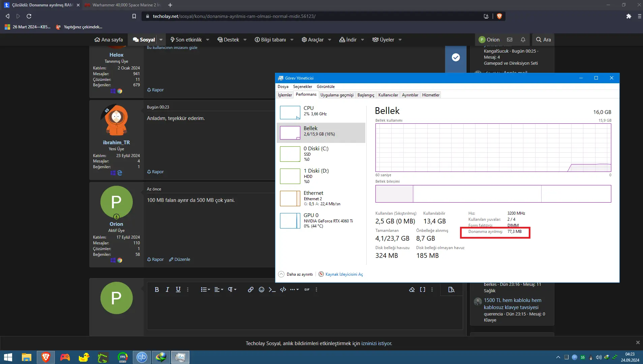Expand the Son etkinlik dropdown arrow
This screenshot has height=364, width=643.
click(x=208, y=40)
